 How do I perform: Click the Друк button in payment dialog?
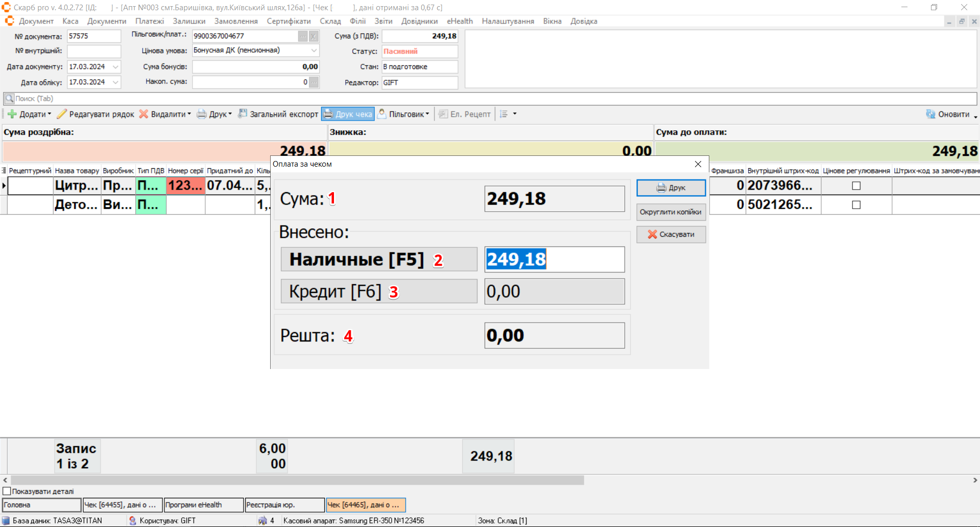pyautogui.click(x=671, y=188)
